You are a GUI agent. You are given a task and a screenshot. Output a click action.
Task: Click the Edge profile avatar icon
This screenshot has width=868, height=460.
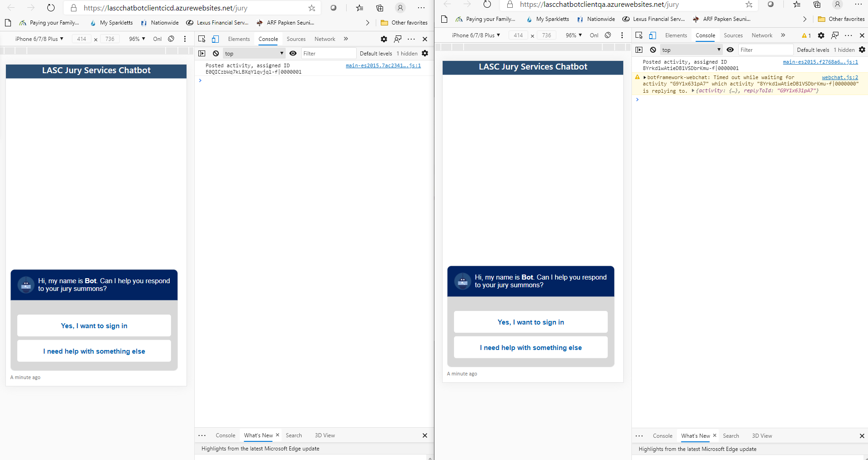pos(400,8)
